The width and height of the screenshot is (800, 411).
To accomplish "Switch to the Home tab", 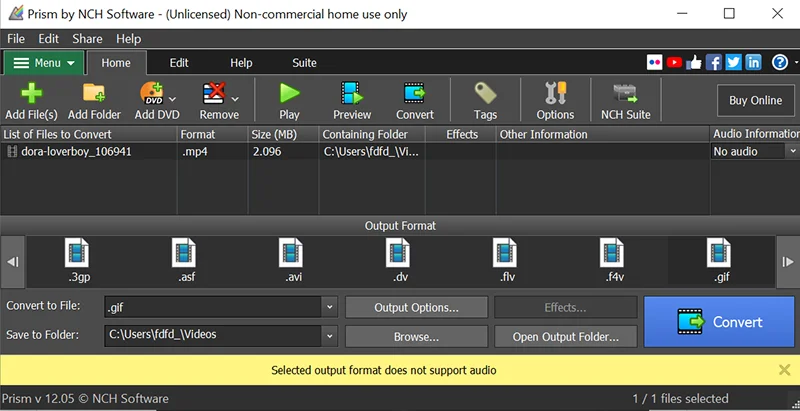I will pyautogui.click(x=116, y=63).
